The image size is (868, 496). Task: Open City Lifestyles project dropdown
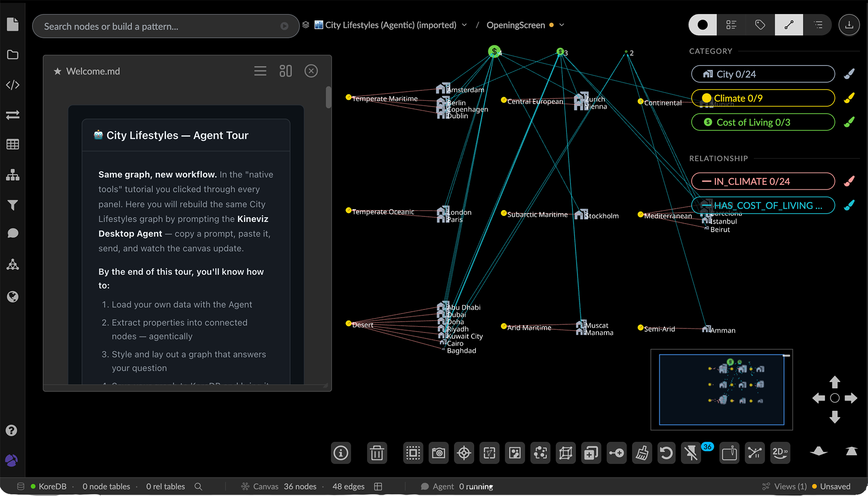464,25
